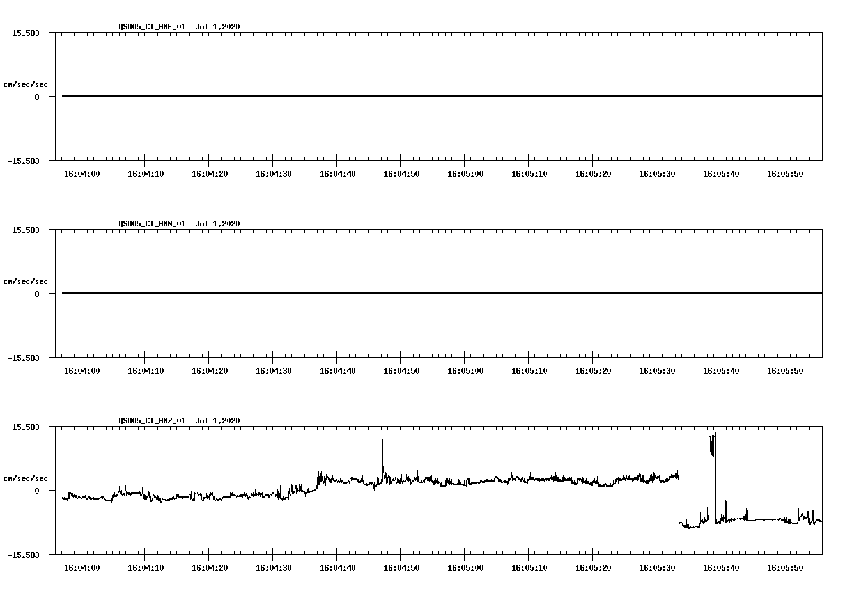
Task: Click 16:05:40 time label under HNZ plot
Action: click(721, 568)
